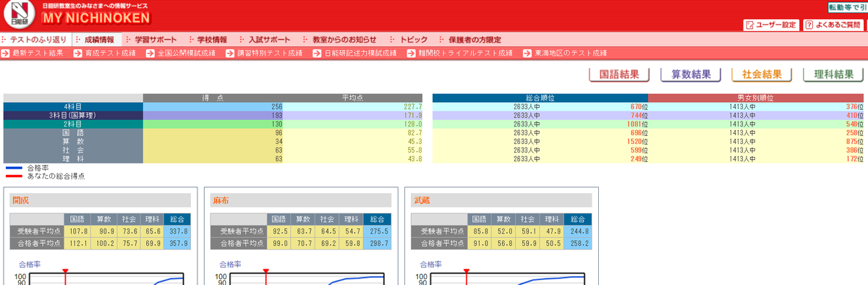
Task: Go to 育成テスト成績 submenu
Action: point(111,54)
